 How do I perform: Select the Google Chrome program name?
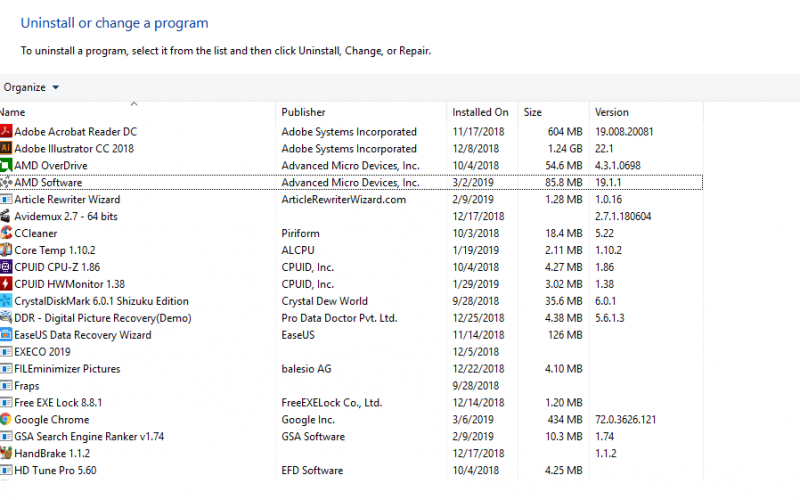tap(52, 419)
